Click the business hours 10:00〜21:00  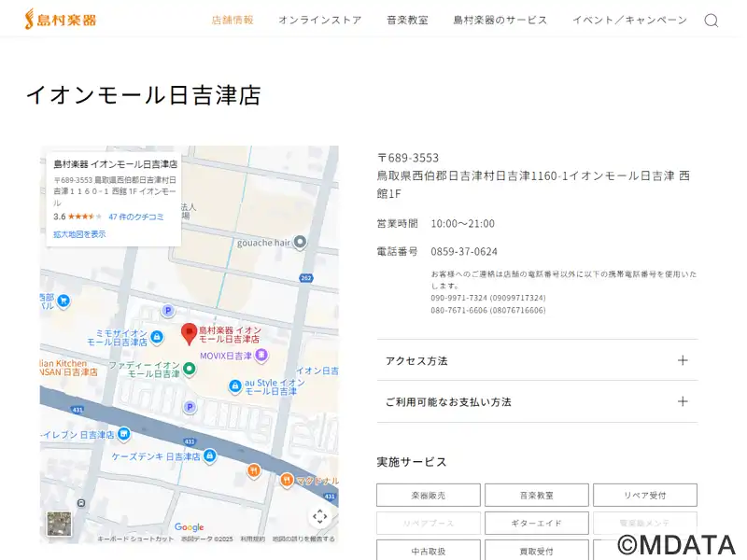click(x=462, y=223)
